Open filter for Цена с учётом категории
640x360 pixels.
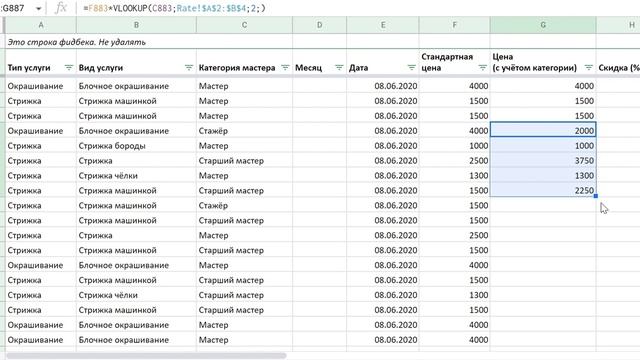[x=588, y=68]
